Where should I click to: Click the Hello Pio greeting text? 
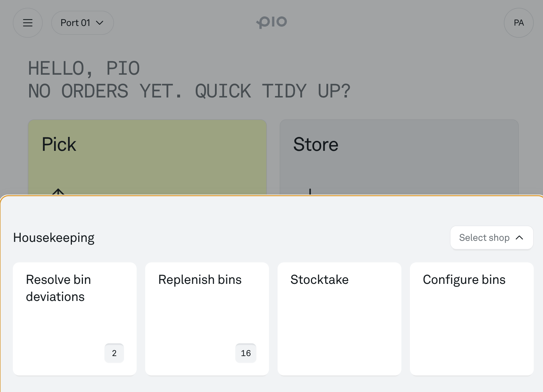point(84,68)
